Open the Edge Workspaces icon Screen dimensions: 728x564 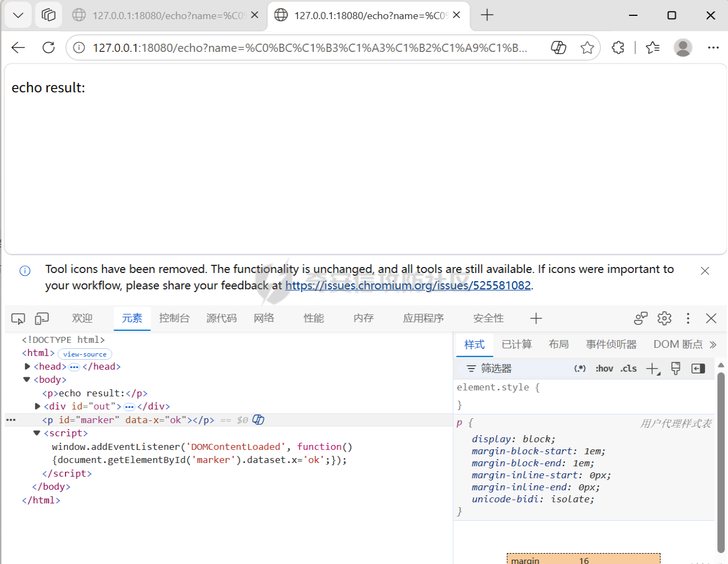(x=49, y=15)
